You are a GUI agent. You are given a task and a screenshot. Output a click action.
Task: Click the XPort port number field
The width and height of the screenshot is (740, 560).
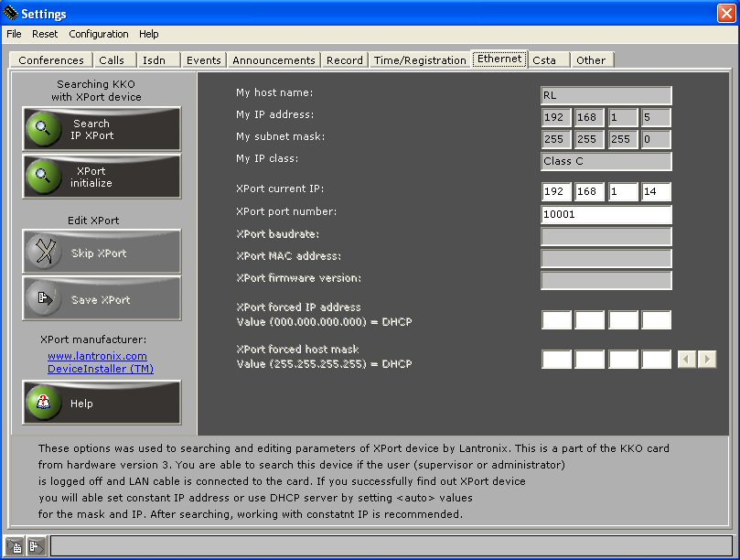click(606, 214)
